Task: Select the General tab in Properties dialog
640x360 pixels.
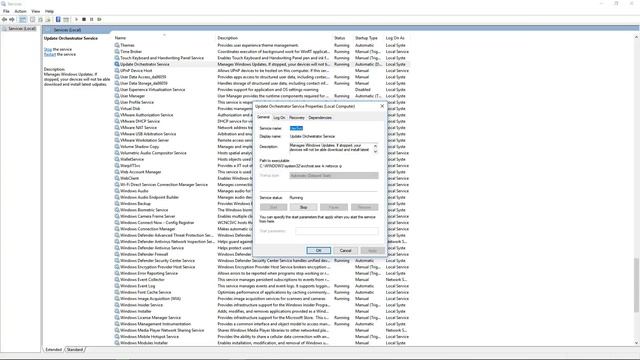Action: pos(264,117)
